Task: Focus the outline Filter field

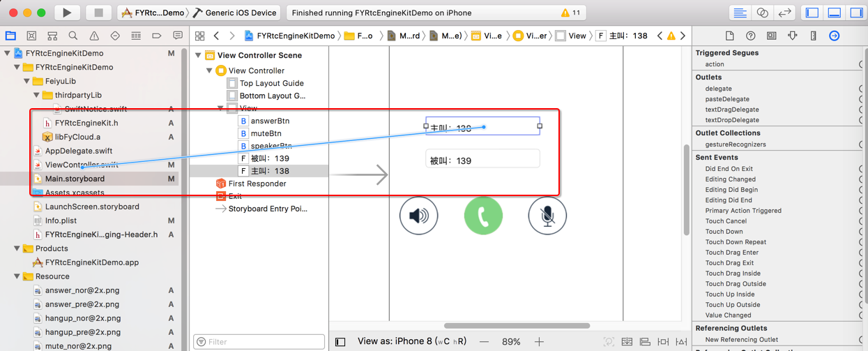Action: pyautogui.click(x=259, y=342)
